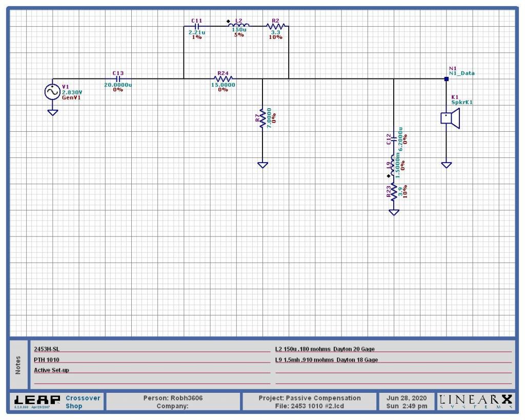Click the vertical Notes label
The image size is (525, 420).
coord(18,365)
